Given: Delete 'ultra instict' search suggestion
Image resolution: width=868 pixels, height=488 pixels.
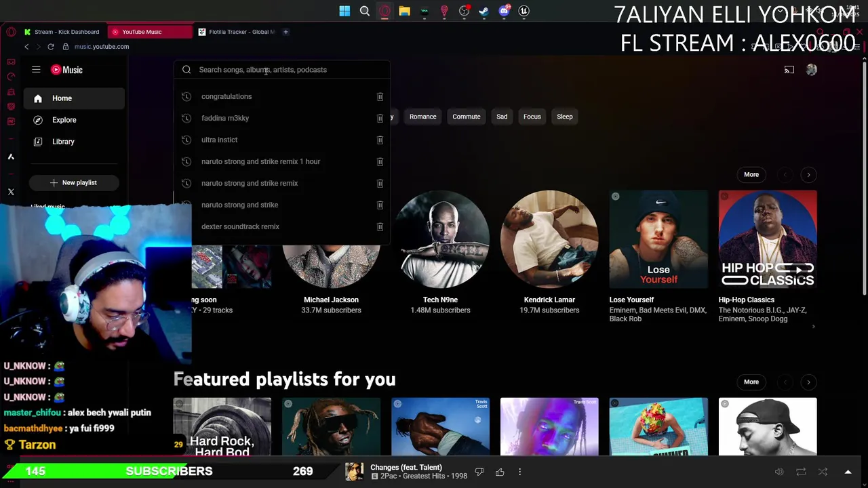Looking at the screenshot, I should coord(380,140).
